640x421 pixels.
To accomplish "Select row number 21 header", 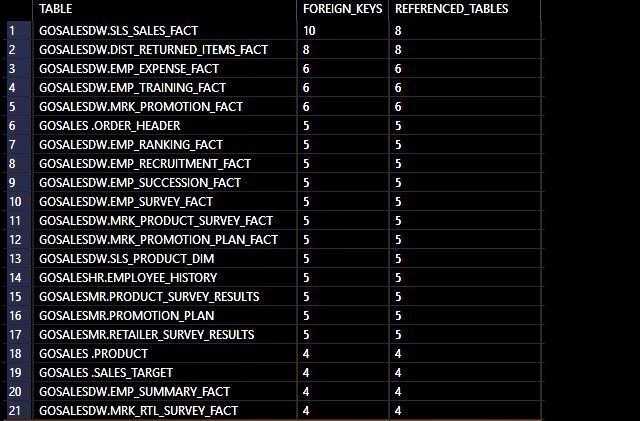I will click(19, 411).
